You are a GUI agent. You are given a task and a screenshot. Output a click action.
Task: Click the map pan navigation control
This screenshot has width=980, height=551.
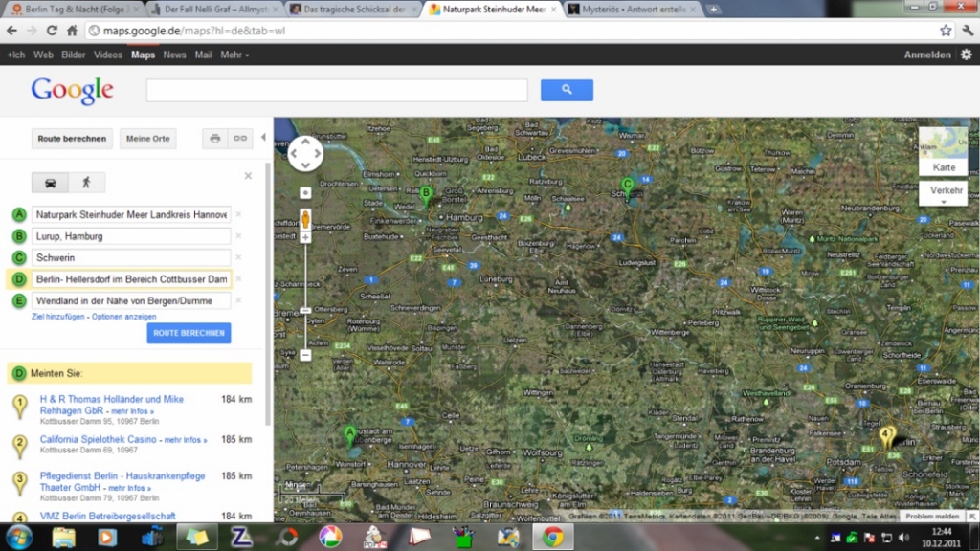(x=305, y=153)
